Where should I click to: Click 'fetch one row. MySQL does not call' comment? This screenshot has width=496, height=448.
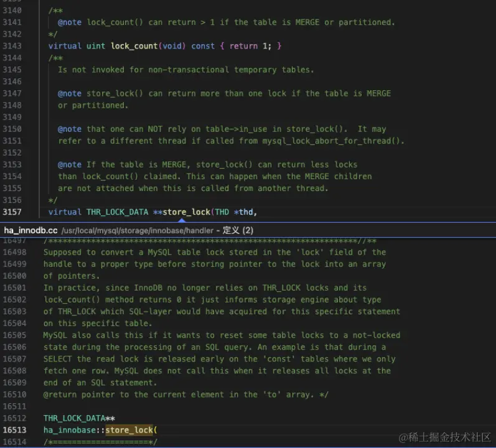pos(217,371)
